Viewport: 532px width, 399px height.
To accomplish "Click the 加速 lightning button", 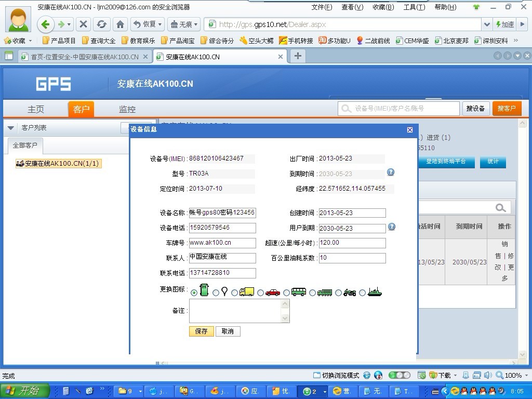I will coord(505,24).
